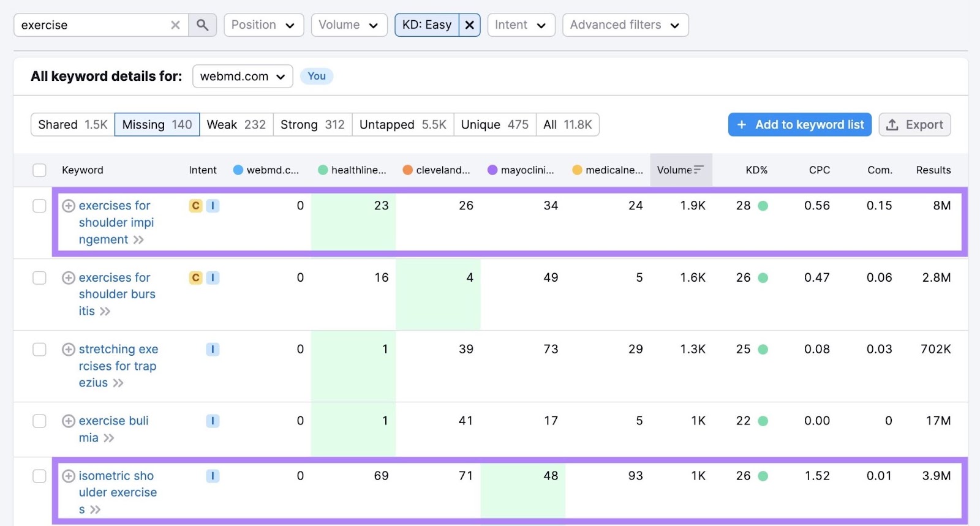Check the box for exercises for shoulder bursitis

point(39,278)
